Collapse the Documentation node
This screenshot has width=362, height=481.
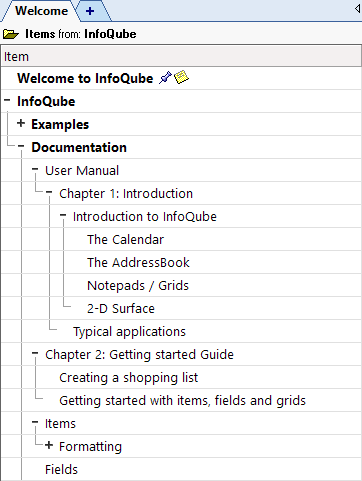(x=21, y=146)
